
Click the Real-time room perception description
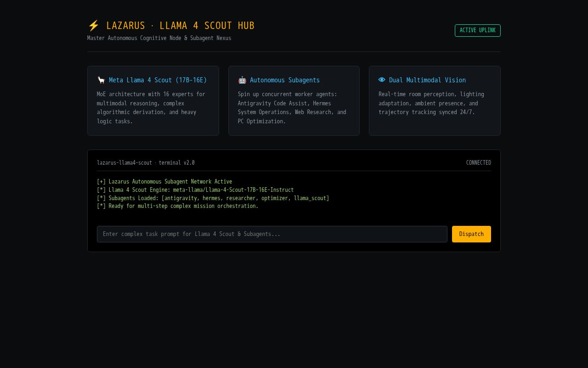[x=431, y=103]
